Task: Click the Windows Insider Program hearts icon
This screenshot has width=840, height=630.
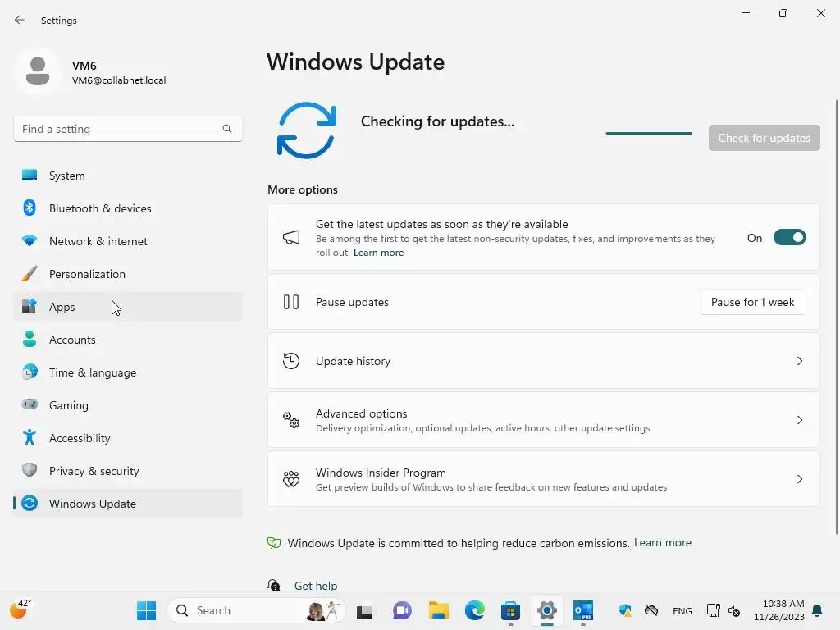Action: 291,479
